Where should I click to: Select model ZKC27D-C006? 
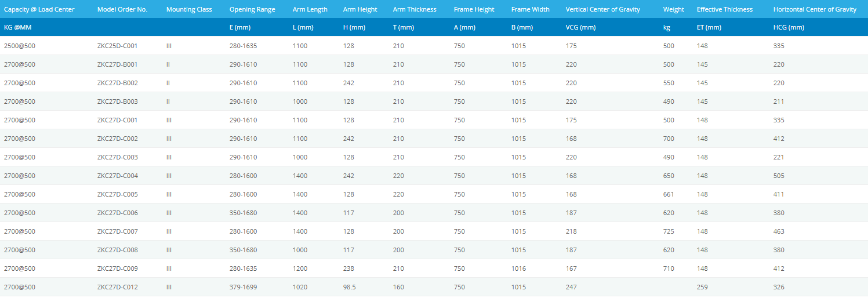pos(118,213)
